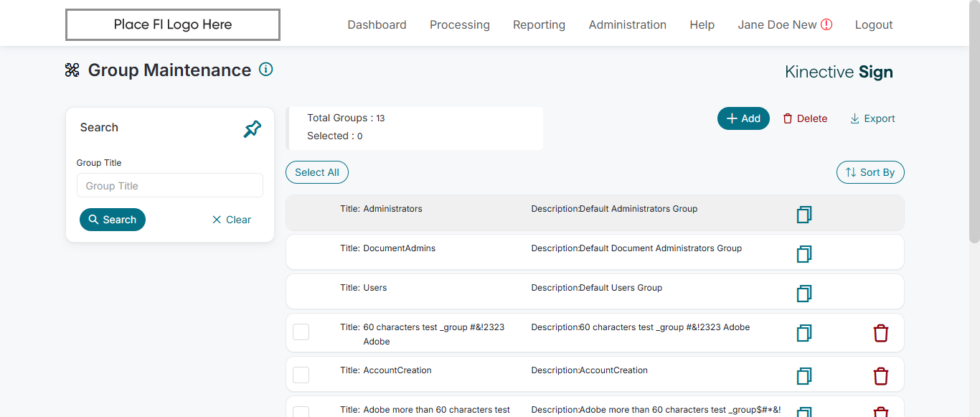Click the copy icon for Administrators group

tap(804, 215)
